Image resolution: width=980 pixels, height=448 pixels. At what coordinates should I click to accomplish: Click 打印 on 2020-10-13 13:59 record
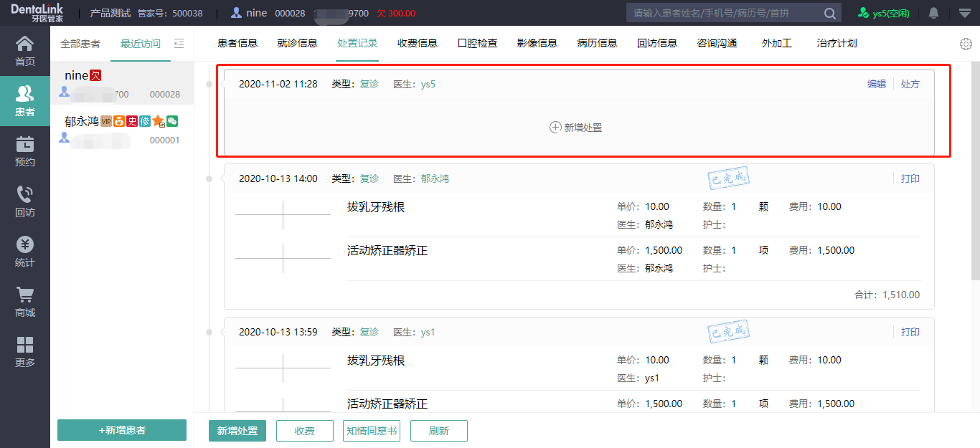(910, 332)
